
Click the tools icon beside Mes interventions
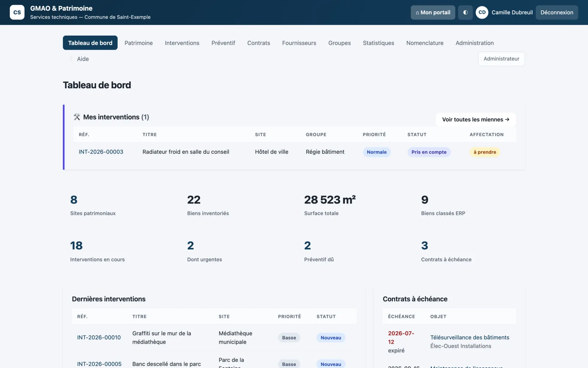(x=77, y=117)
